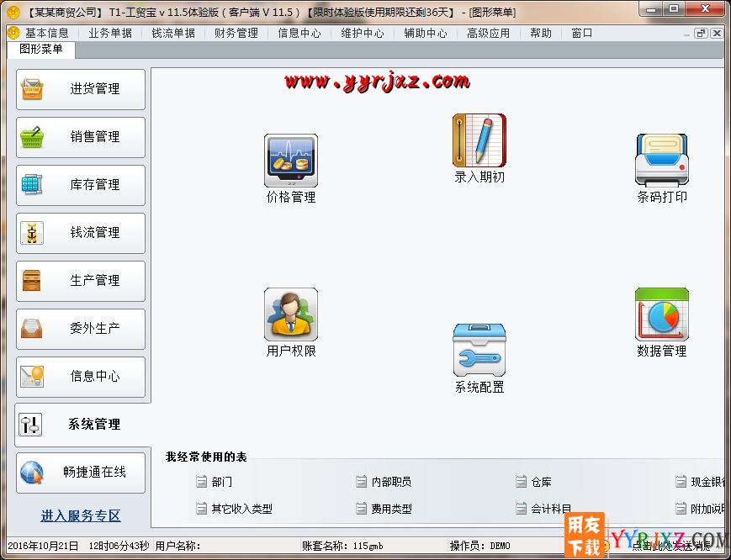
Task: Select 委外生产 in the sidebar
Action: tap(80, 329)
